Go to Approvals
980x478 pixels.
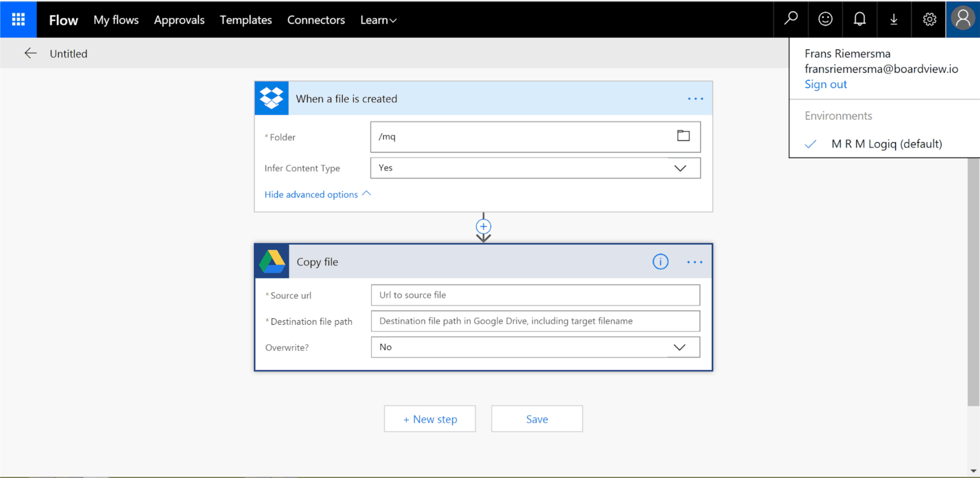179,20
